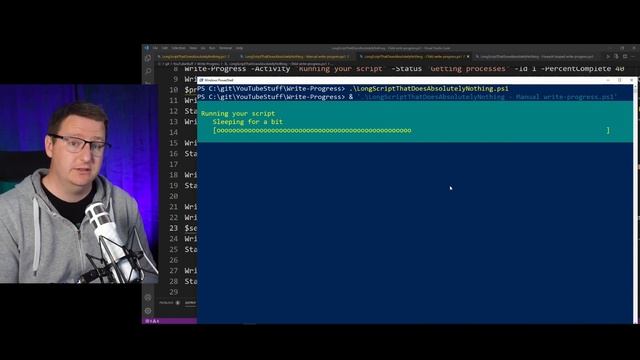
Task: Click line number 23 in VS Code editor
Action: tap(173, 228)
